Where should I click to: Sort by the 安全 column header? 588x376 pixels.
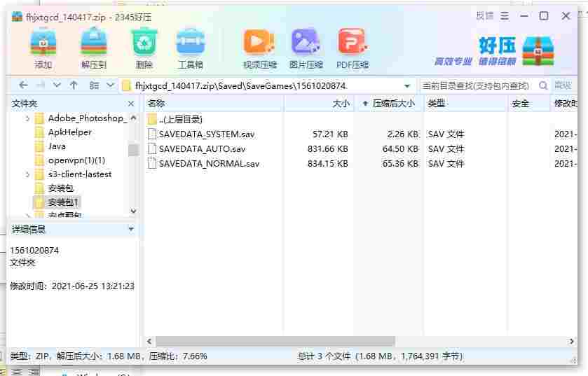coord(528,104)
